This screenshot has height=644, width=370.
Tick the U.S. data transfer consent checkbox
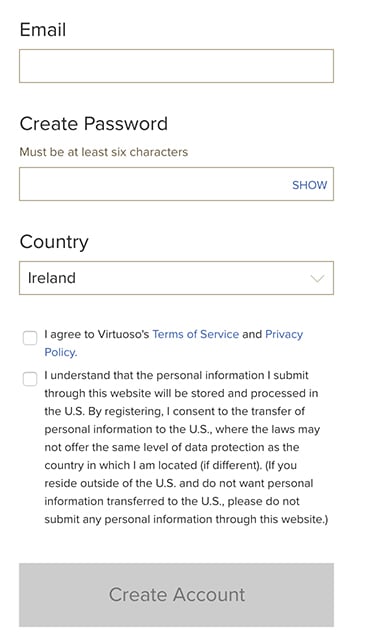(30, 379)
